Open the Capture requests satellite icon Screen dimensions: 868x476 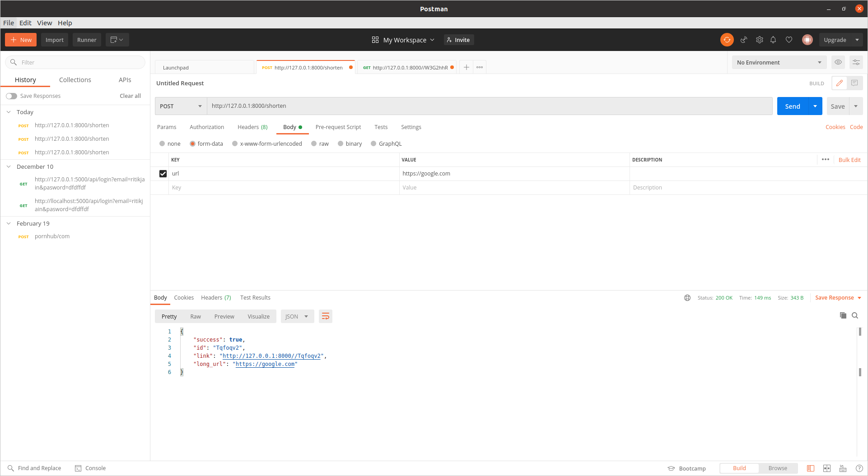pos(744,40)
